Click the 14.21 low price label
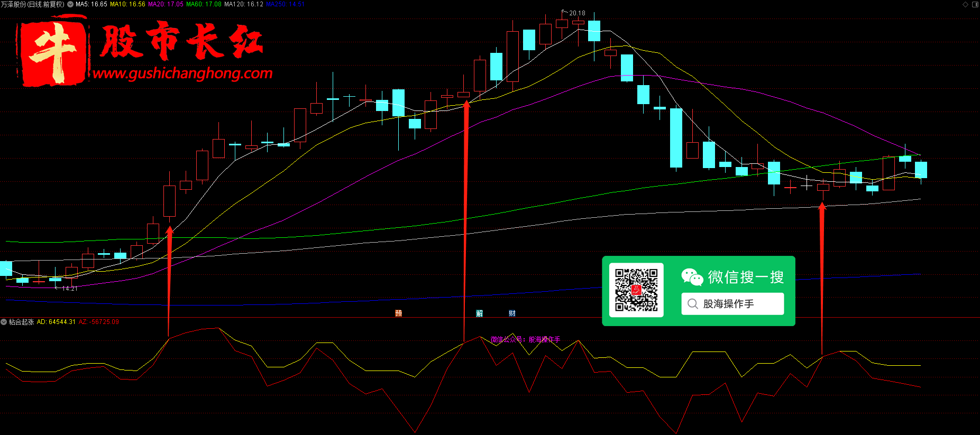Image resolution: width=980 pixels, height=435 pixels. [70, 289]
